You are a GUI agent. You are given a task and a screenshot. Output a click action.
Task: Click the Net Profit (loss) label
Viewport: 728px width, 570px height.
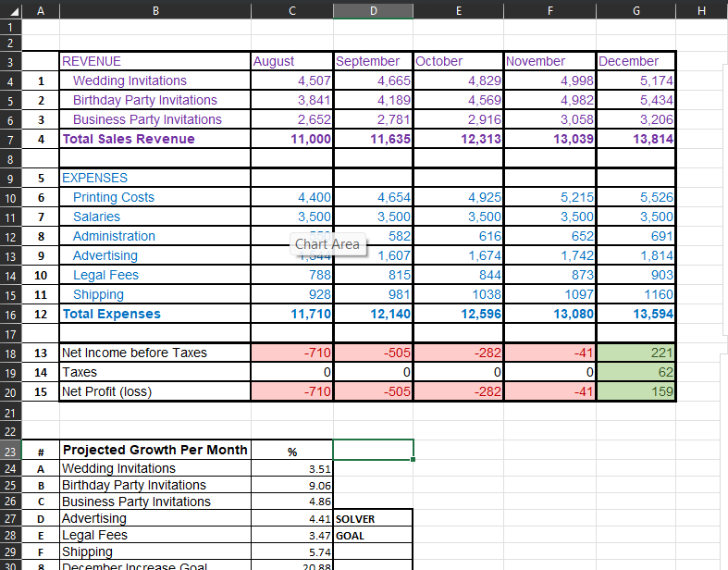pyautogui.click(x=155, y=392)
